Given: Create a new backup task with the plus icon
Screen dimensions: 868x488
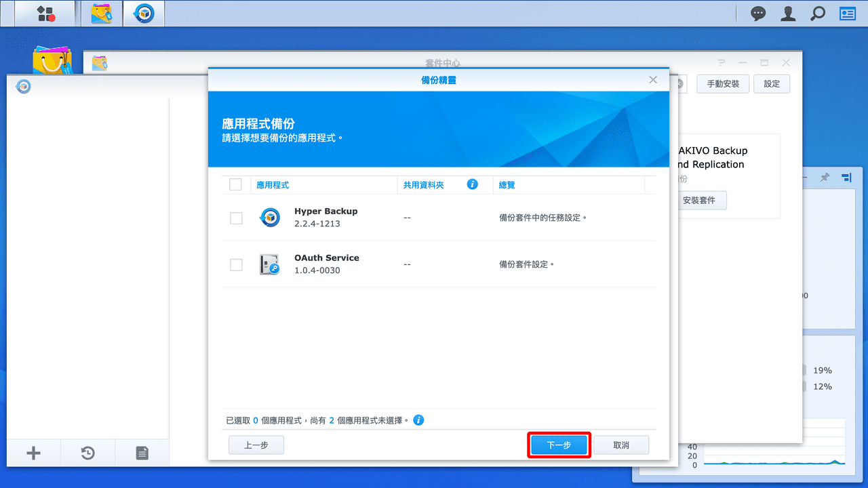Looking at the screenshot, I should pos(33,452).
